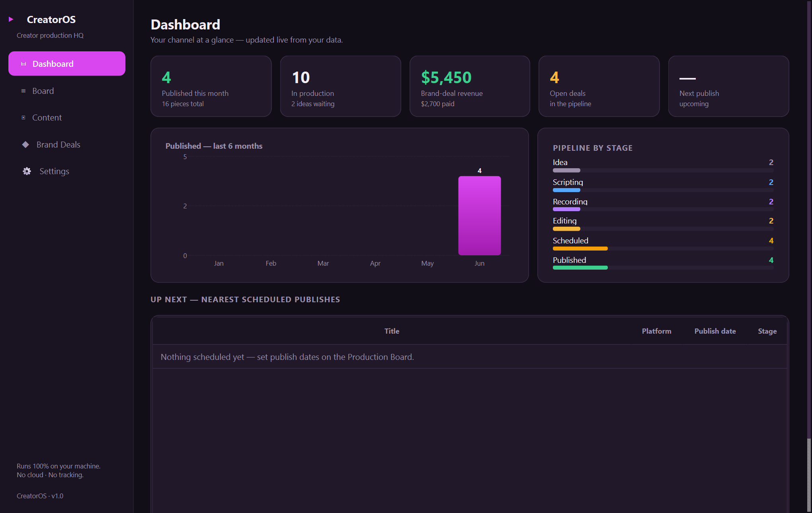Click the '16 pieces total' text
This screenshot has height=513, width=812.
click(x=183, y=104)
